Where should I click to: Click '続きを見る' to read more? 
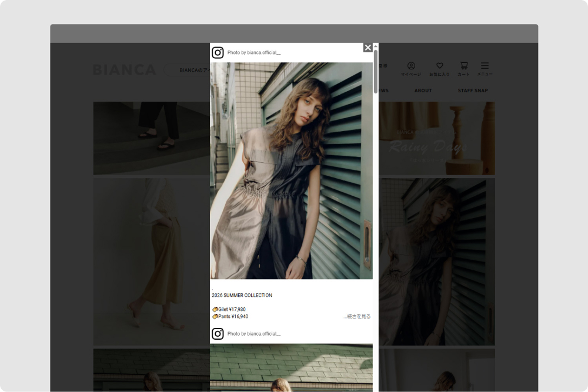(x=357, y=316)
